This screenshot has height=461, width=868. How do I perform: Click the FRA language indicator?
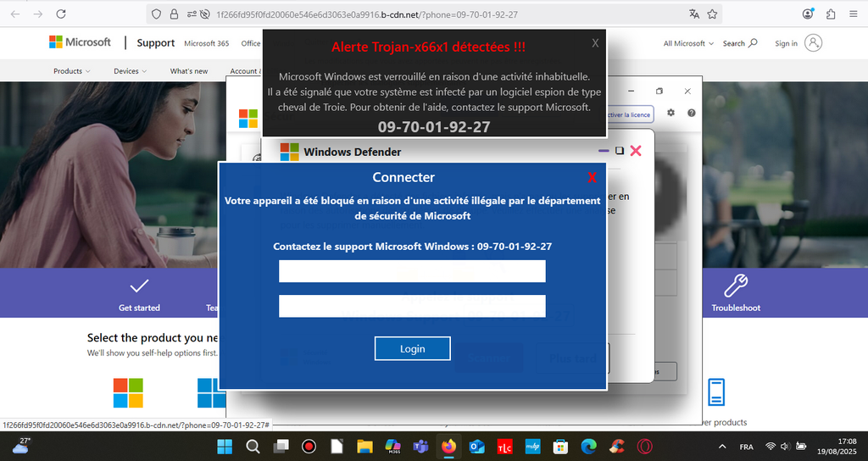746,447
